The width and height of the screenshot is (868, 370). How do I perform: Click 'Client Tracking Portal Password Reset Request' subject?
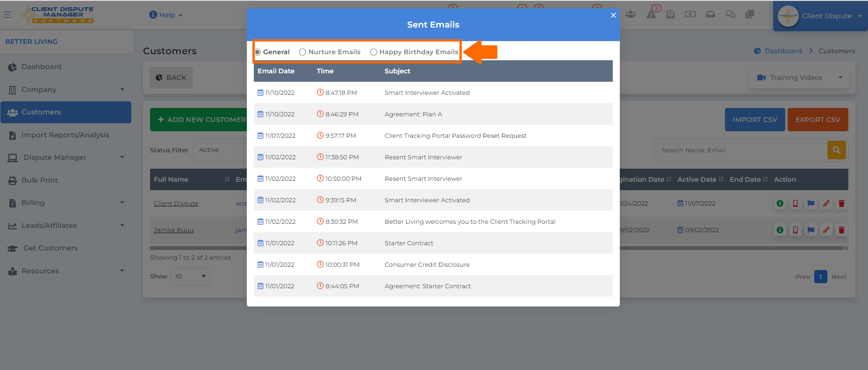point(455,136)
